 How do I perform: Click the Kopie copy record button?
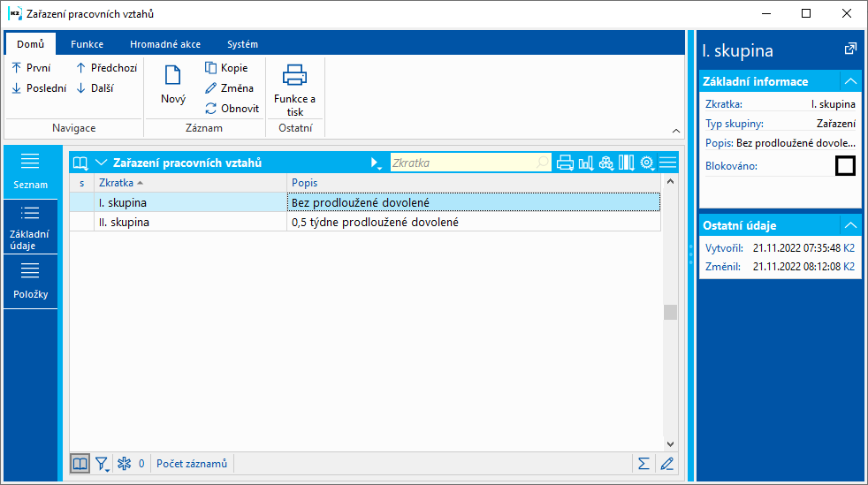tap(226, 68)
